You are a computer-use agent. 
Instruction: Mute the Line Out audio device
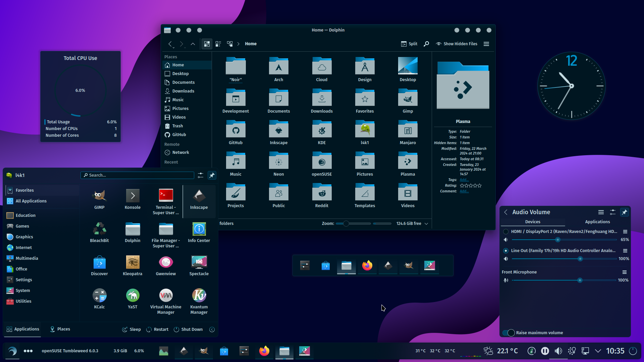click(506, 259)
